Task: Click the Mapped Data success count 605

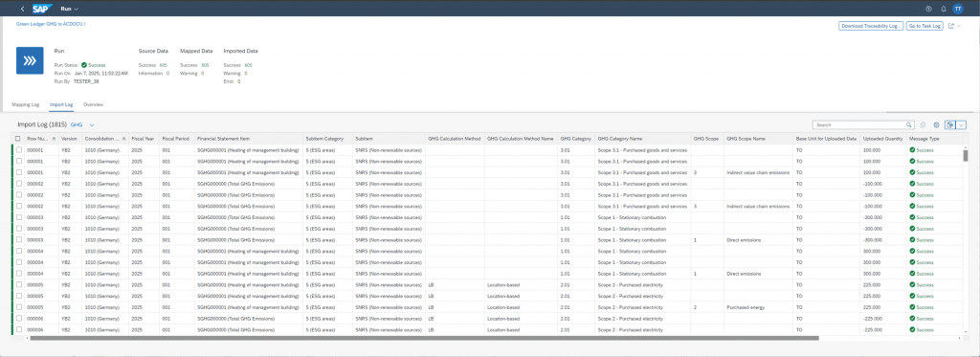Action: click(x=205, y=65)
